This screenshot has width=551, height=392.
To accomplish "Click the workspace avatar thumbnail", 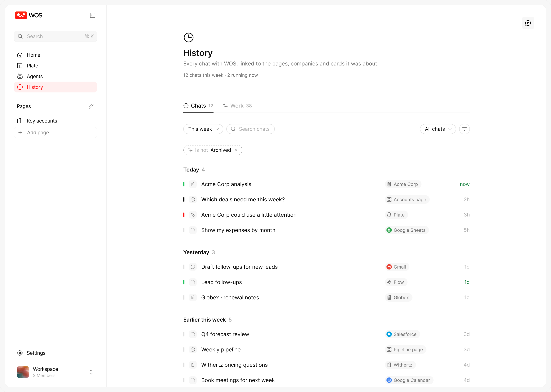I will tap(23, 372).
